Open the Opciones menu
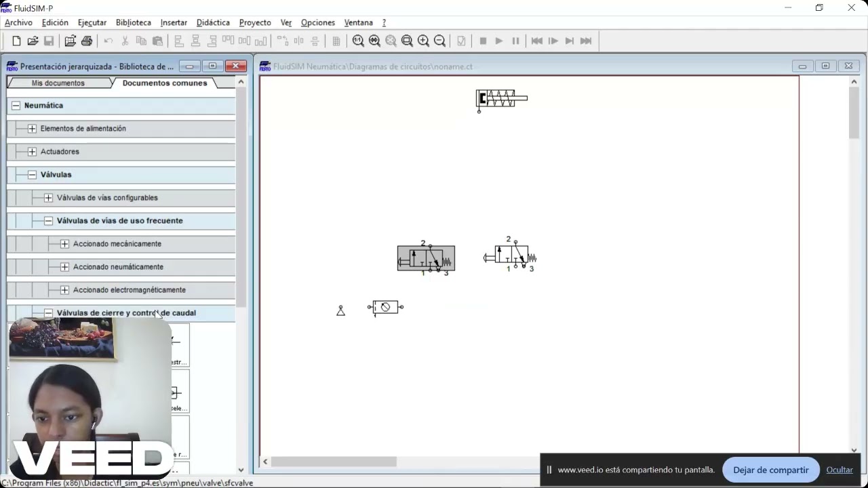 coord(318,22)
